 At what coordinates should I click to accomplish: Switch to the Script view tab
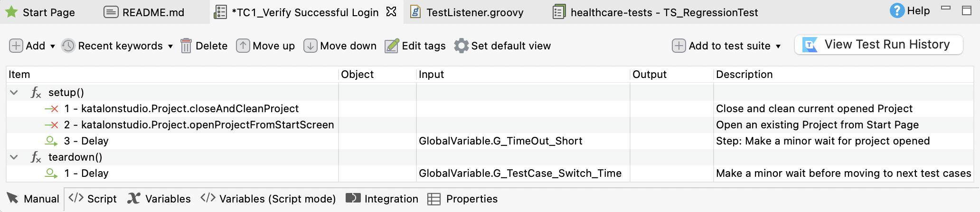click(93, 199)
